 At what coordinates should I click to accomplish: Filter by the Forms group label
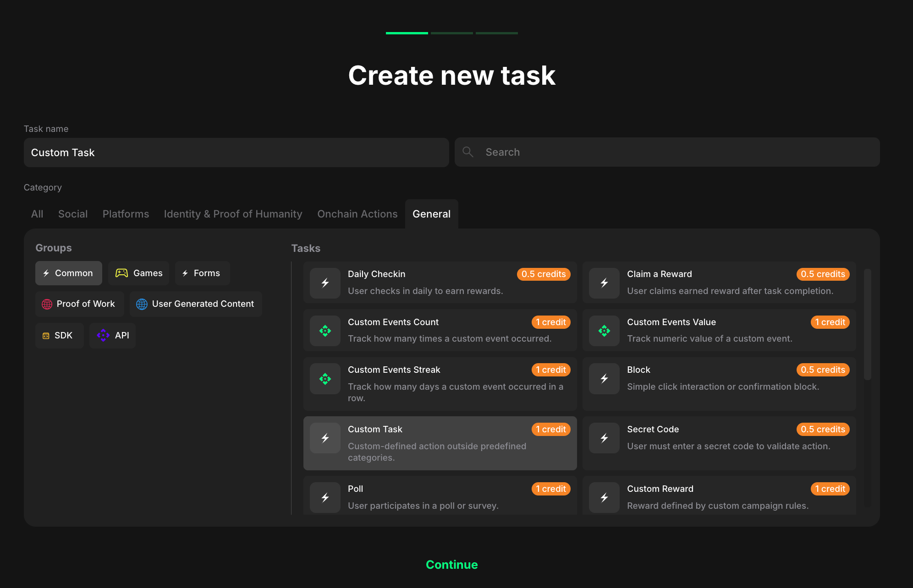(207, 273)
